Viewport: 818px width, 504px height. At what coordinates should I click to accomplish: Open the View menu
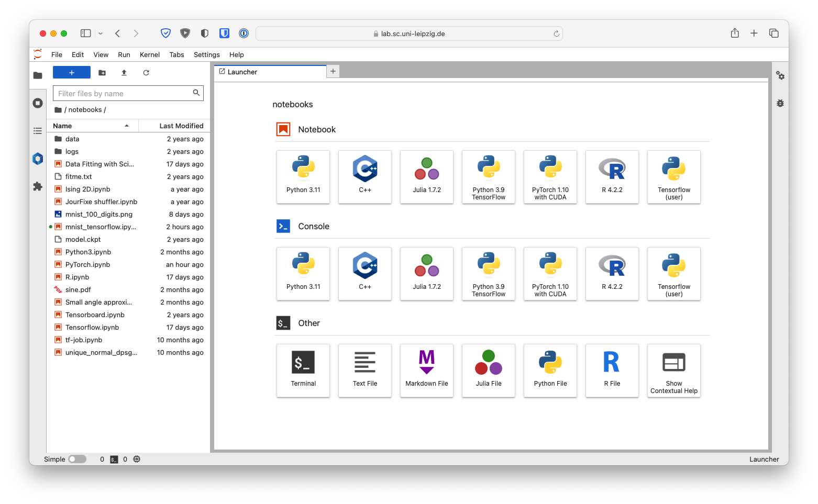click(101, 54)
